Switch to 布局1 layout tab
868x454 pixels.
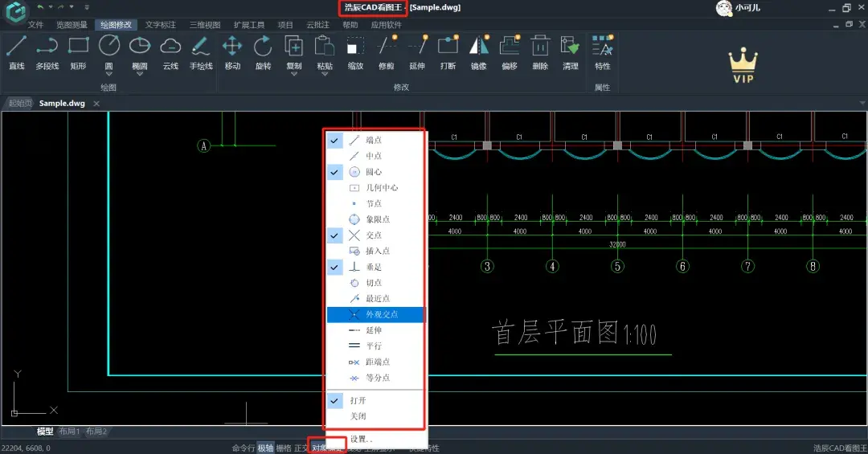(x=69, y=432)
